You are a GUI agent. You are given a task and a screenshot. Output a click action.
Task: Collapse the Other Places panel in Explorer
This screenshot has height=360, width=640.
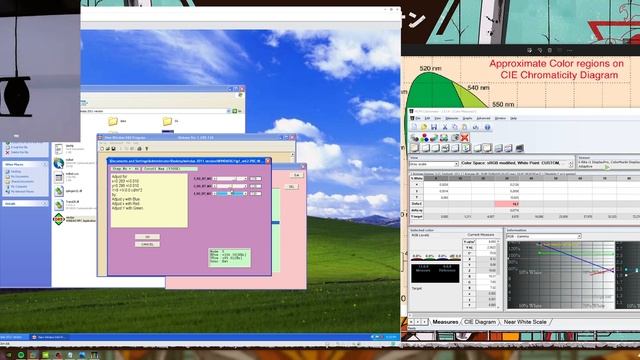[44, 164]
